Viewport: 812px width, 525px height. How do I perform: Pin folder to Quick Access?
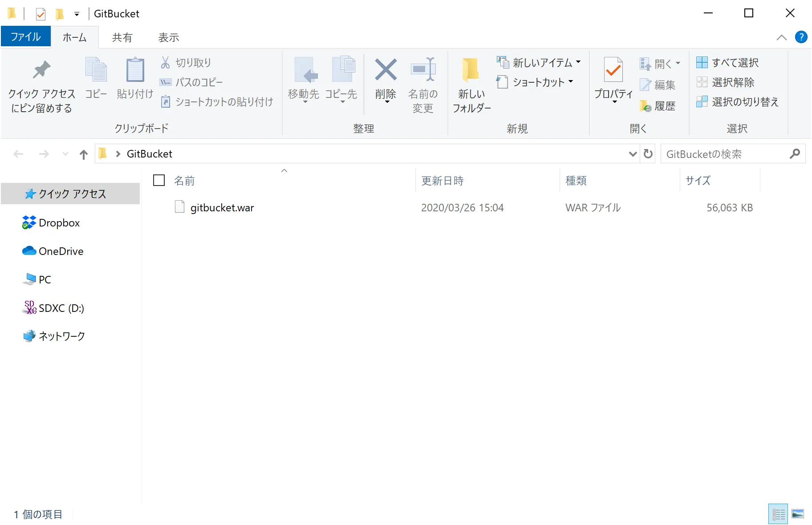pos(41,85)
